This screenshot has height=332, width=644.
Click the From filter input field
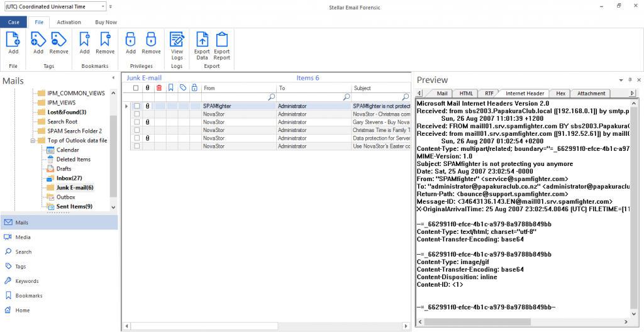(x=235, y=97)
